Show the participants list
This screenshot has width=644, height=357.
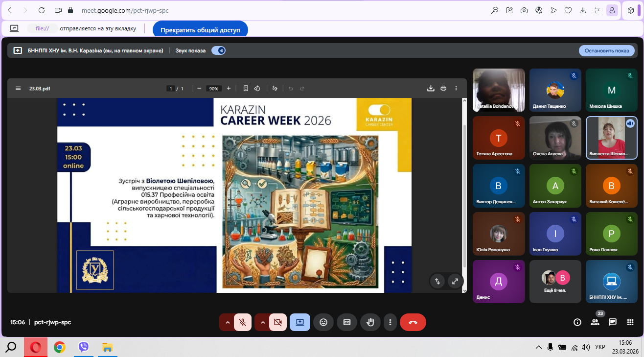click(595, 322)
